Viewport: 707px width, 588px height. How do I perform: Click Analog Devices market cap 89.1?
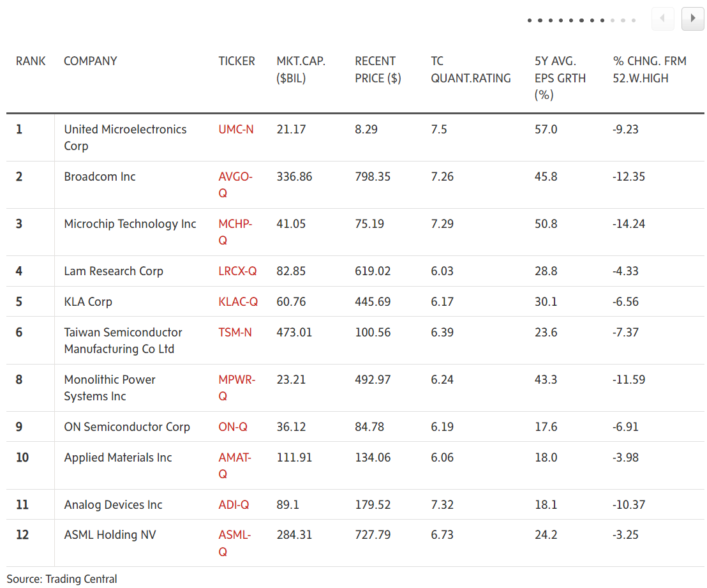point(288,505)
